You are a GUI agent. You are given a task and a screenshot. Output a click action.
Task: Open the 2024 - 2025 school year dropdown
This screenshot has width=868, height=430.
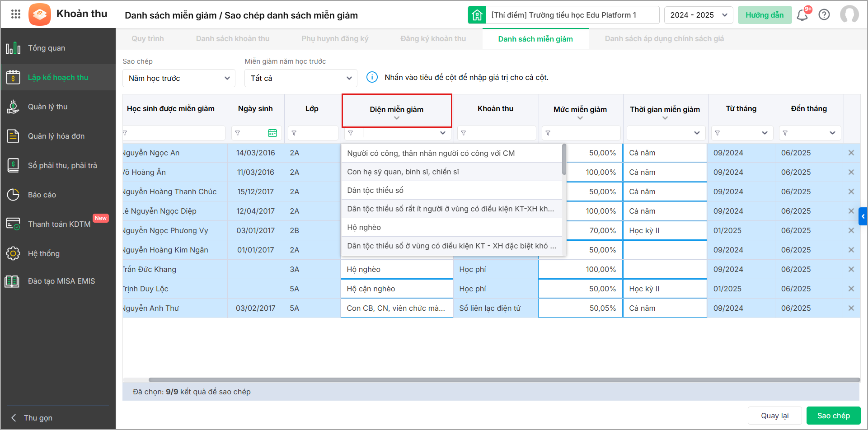click(x=698, y=15)
